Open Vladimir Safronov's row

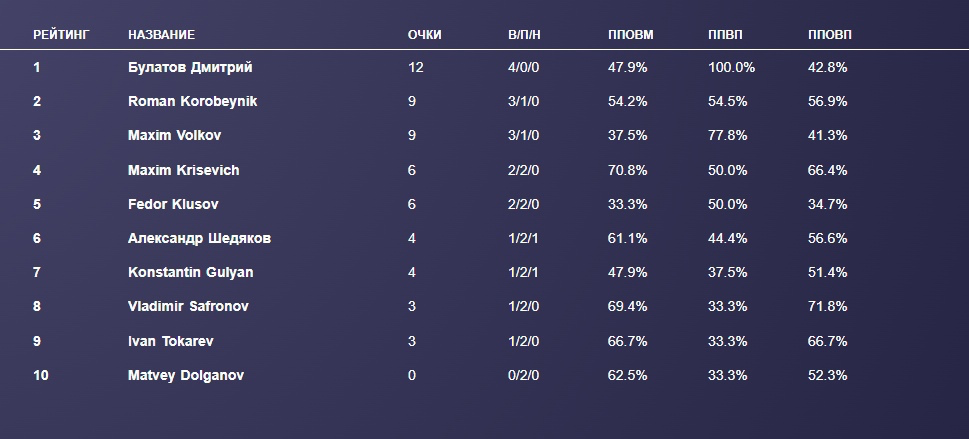point(188,307)
